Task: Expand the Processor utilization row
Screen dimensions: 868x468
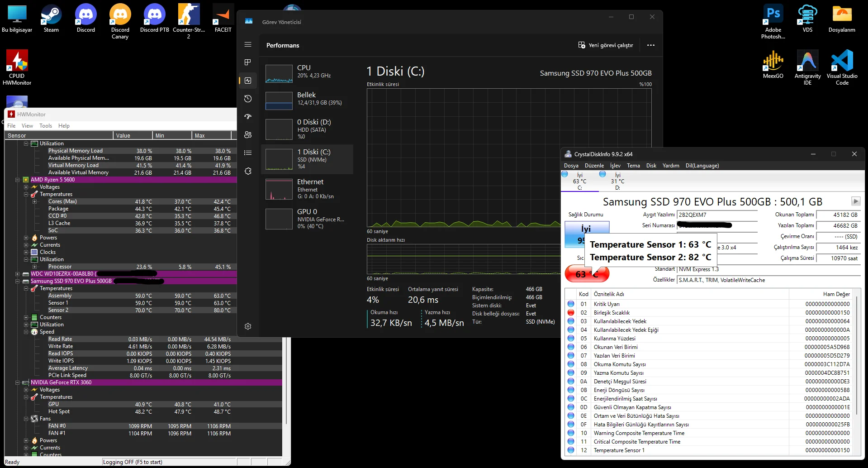Action: 35,267
